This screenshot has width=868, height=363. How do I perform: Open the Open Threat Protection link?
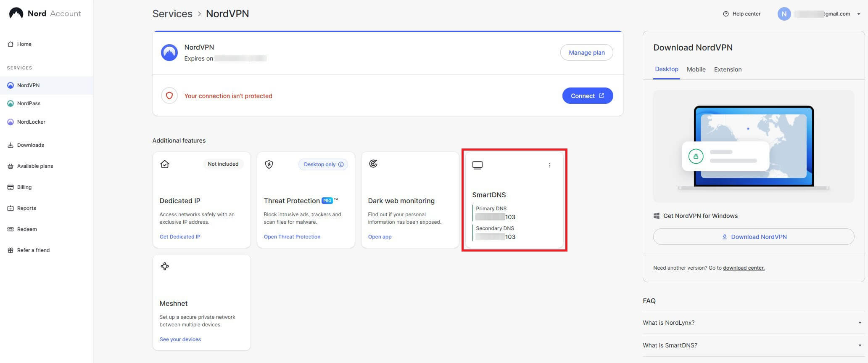point(292,237)
